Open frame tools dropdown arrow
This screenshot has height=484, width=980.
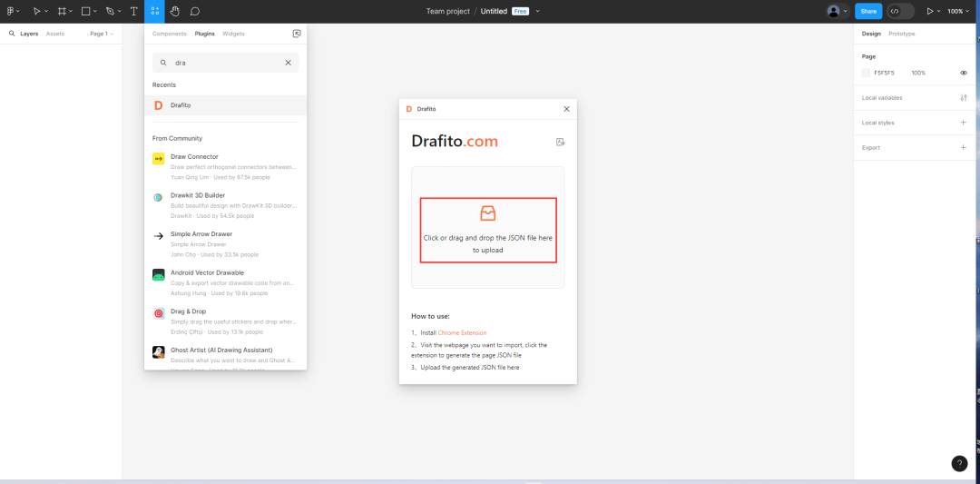click(x=71, y=11)
